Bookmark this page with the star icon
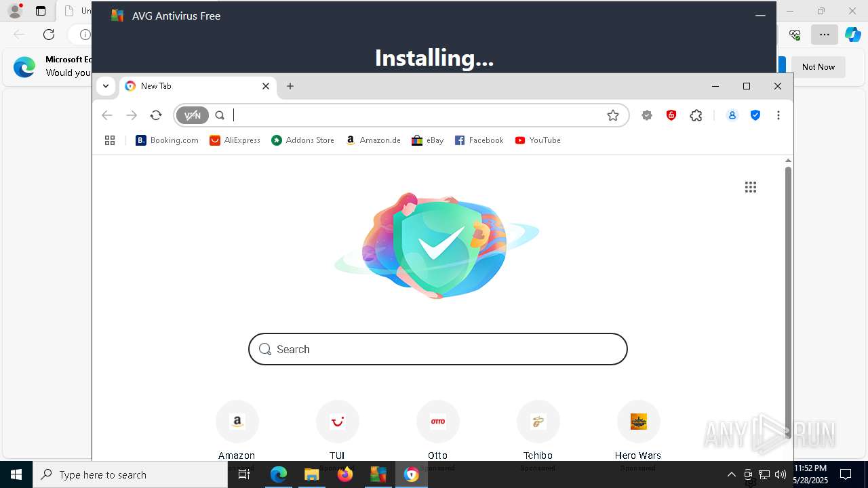Image resolution: width=868 pixels, height=488 pixels. pos(613,115)
